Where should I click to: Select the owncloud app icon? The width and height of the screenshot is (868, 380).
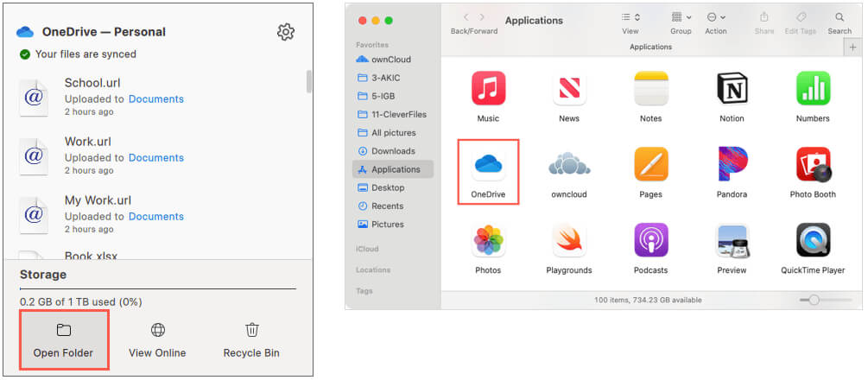[x=569, y=164]
